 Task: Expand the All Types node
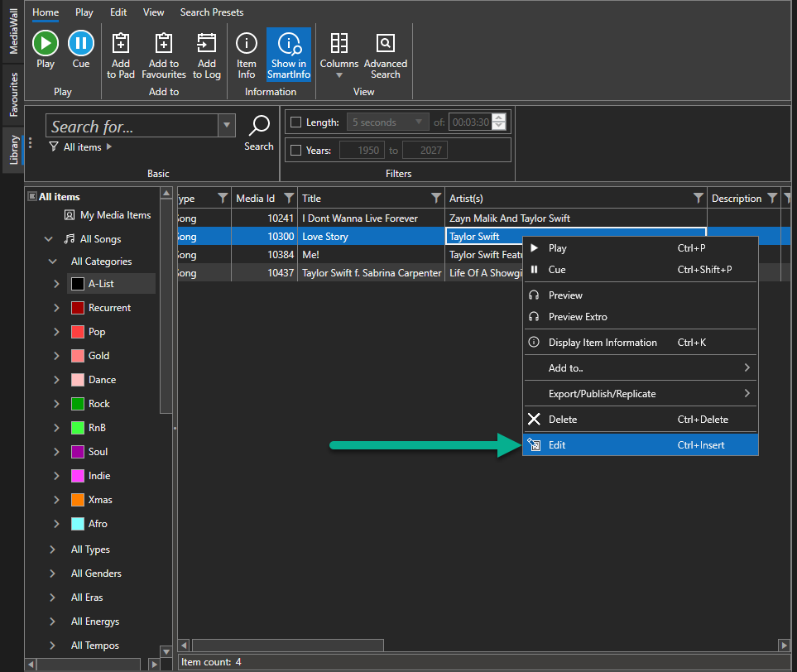coord(52,549)
